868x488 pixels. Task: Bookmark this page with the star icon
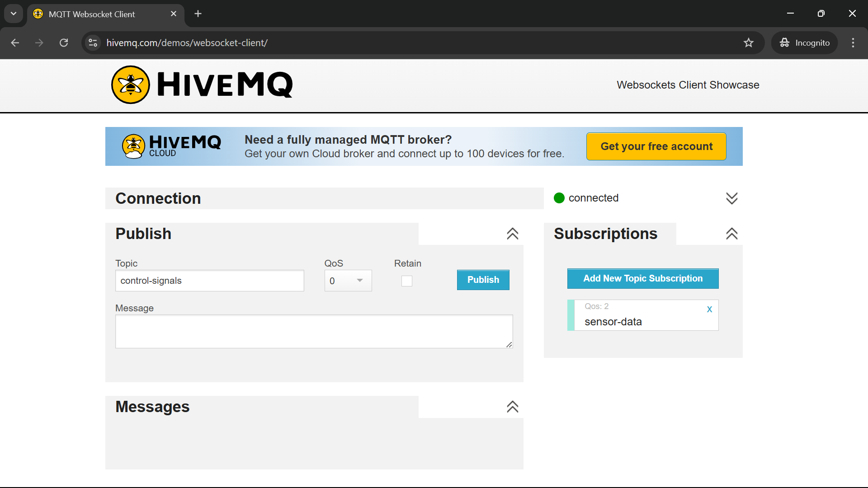pyautogui.click(x=749, y=43)
